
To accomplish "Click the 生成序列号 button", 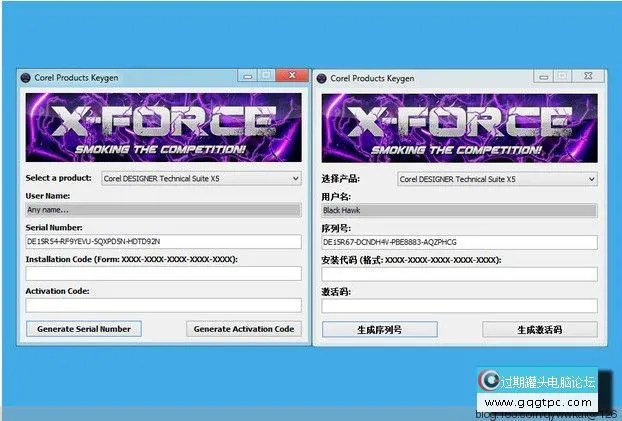I will 380,330.
